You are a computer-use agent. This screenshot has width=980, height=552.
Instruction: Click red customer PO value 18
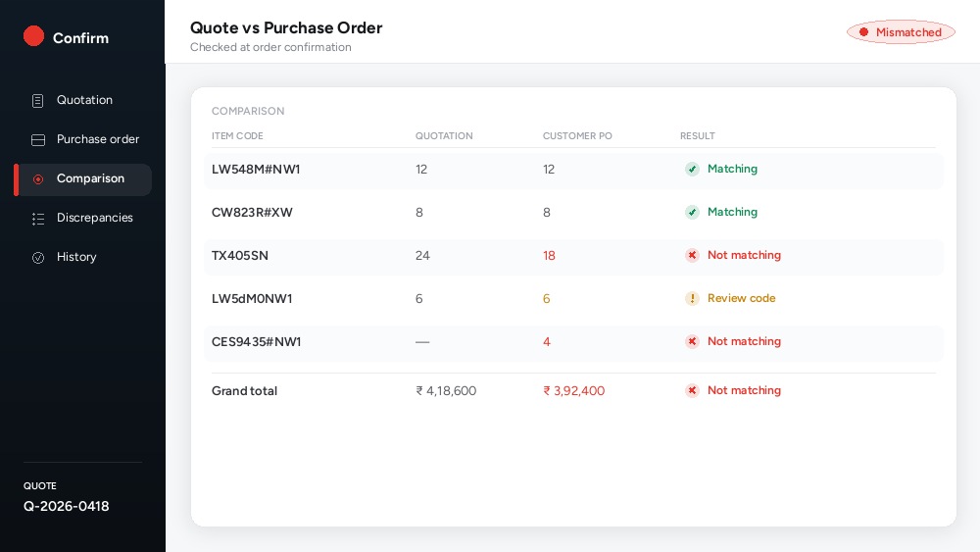[549, 256]
